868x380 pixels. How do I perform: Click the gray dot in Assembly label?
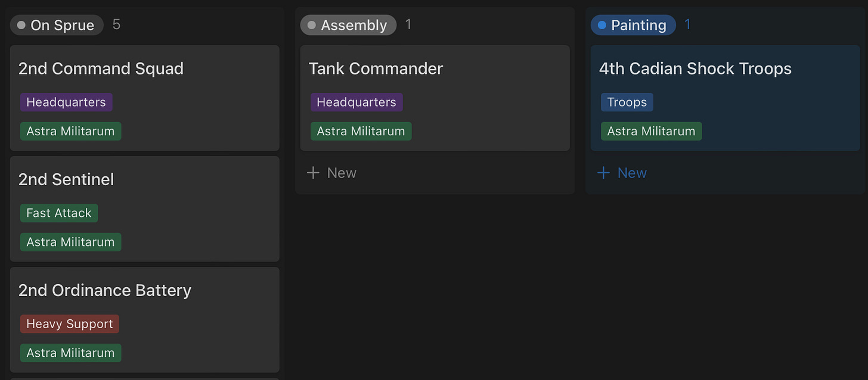pyautogui.click(x=311, y=25)
